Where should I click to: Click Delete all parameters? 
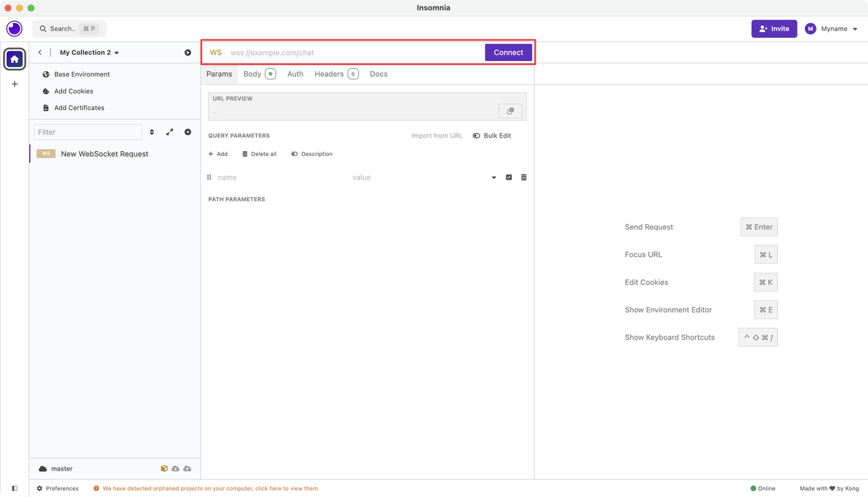click(259, 154)
